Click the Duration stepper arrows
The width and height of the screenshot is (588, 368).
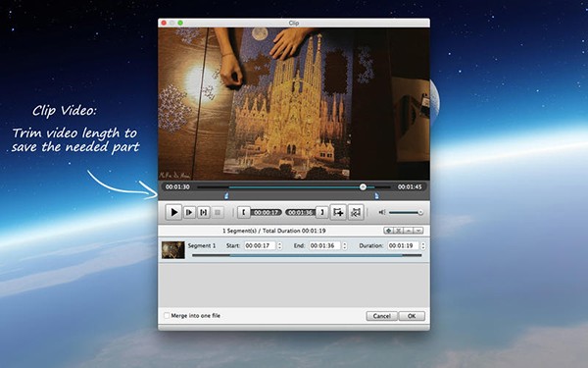tap(423, 245)
